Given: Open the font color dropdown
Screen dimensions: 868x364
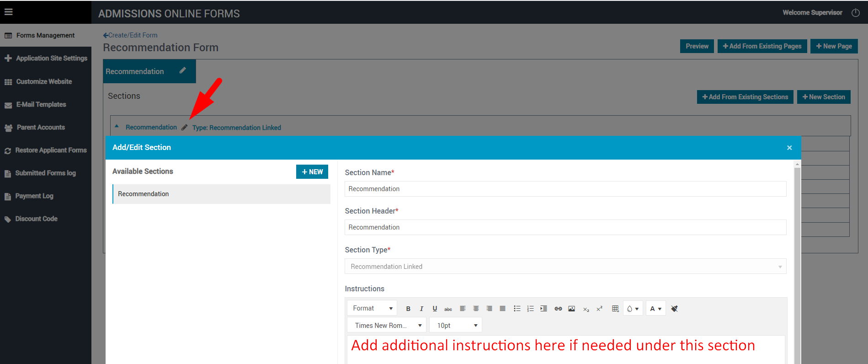Looking at the screenshot, I should (656, 309).
